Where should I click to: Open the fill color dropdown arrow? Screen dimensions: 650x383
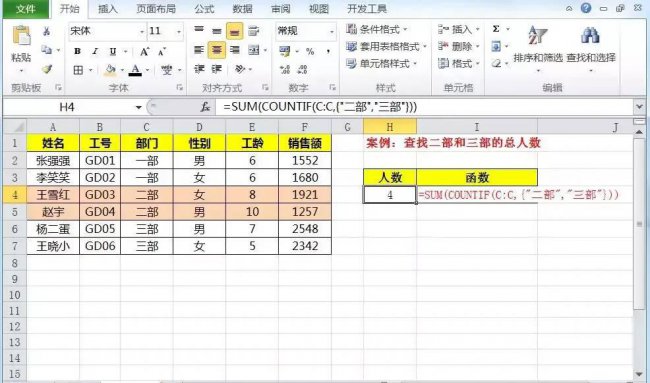coord(122,70)
